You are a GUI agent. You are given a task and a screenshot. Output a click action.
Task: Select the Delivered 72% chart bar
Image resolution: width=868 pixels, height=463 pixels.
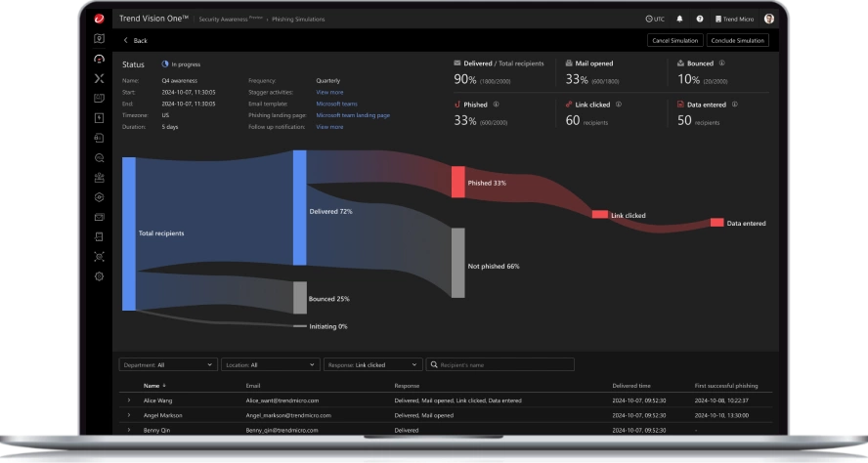299,207
